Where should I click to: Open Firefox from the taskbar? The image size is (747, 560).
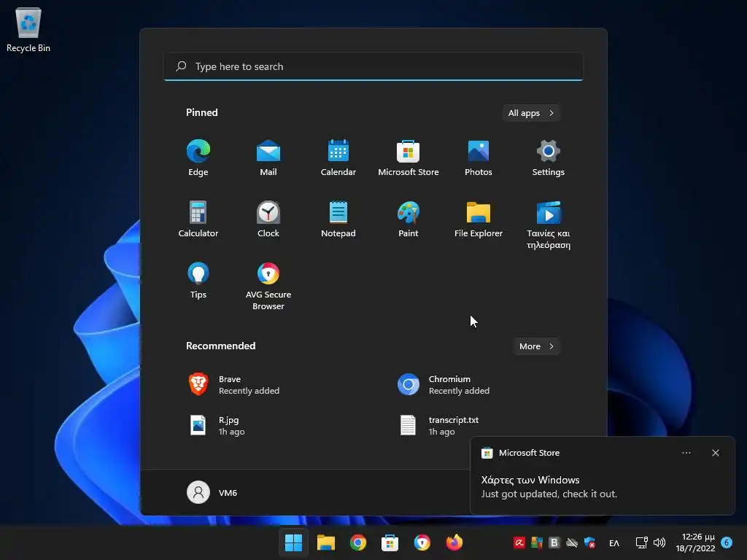[454, 542]
